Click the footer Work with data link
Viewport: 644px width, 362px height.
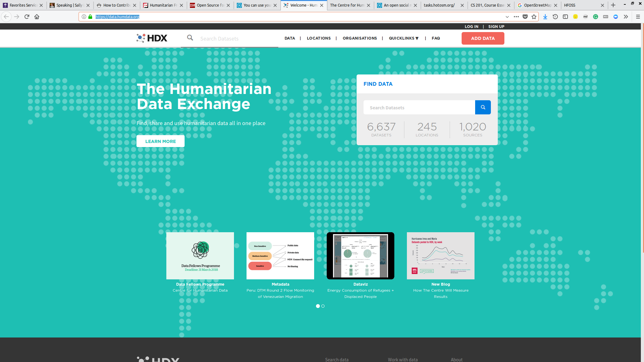[x=402, y=359]
